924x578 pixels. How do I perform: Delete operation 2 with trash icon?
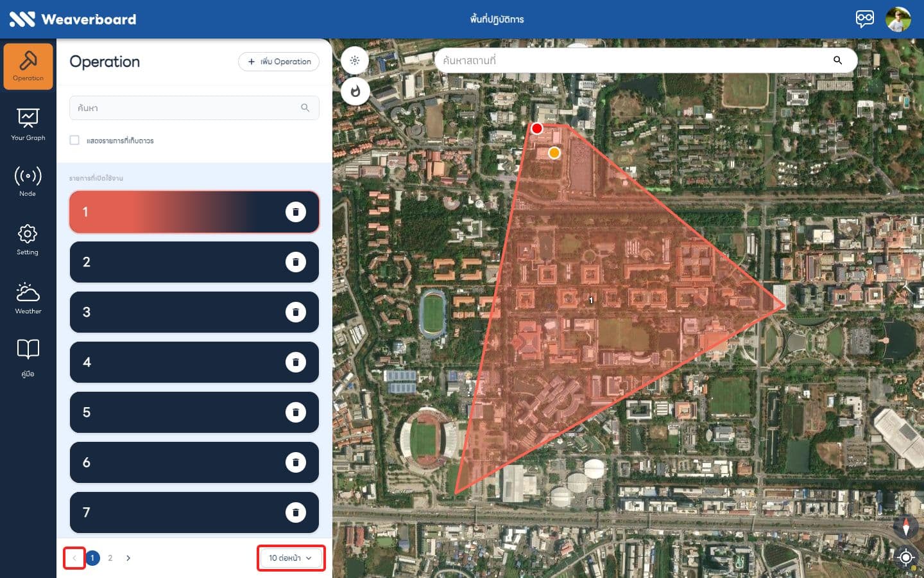pos(296,262)
